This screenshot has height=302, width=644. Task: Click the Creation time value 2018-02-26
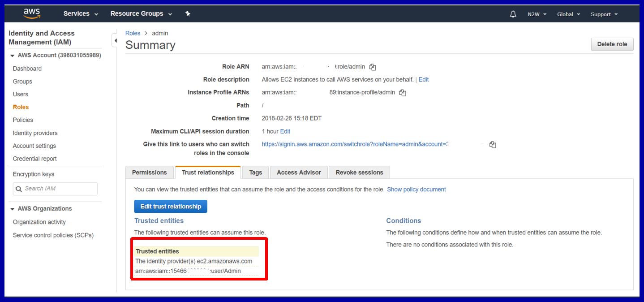(x=292, y=118)
